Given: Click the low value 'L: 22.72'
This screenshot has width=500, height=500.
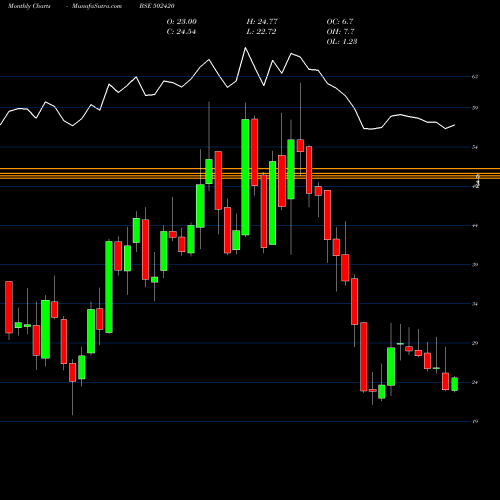Looking at the screenshot, I should pyautogui.click(x=261, y=32).
